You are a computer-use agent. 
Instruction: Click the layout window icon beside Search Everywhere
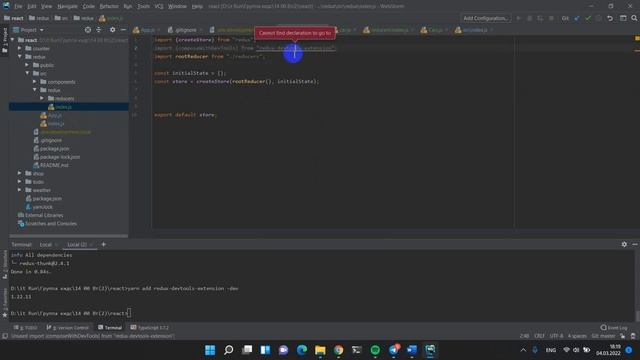[x=623, y=18]
